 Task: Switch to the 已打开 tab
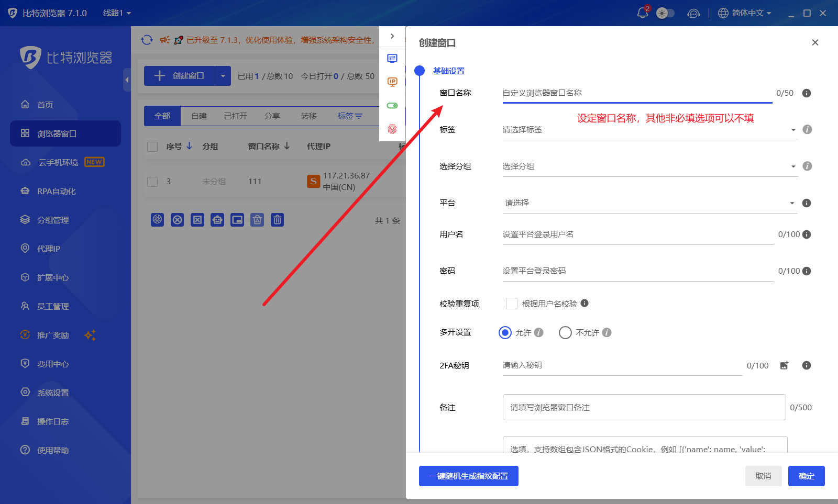point(236,116)
